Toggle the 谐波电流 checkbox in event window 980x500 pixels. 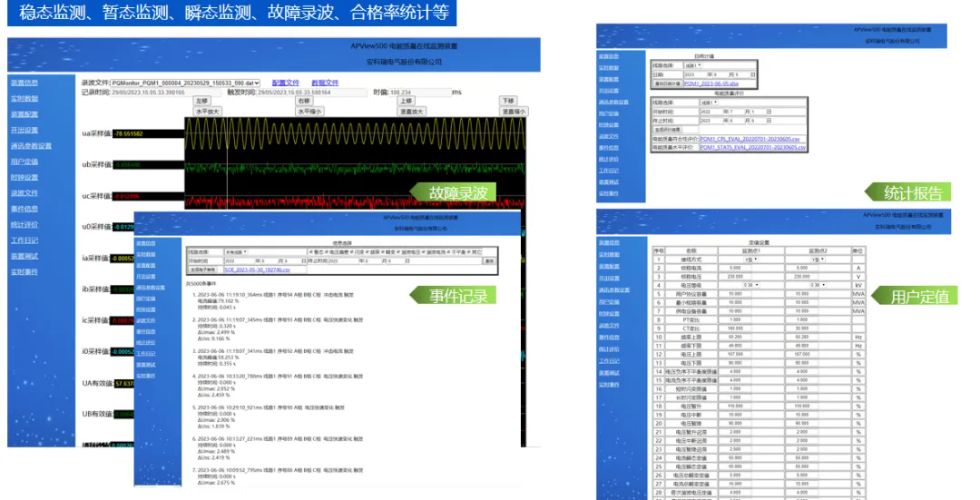423,252
